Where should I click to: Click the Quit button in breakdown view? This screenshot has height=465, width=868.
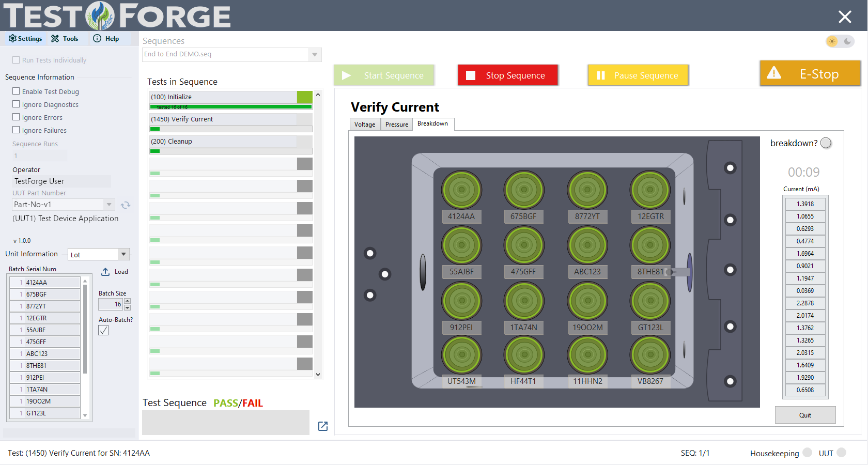tap(805, 414)
